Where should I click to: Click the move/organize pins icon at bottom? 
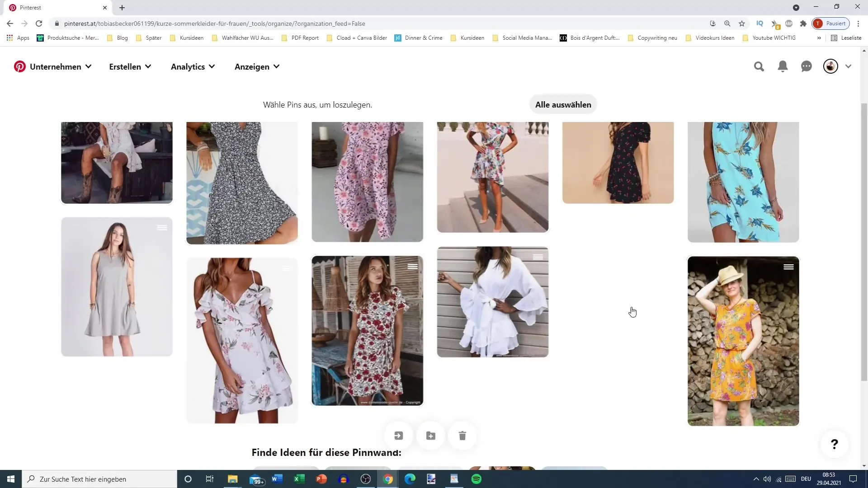click(x=399, y=436)
